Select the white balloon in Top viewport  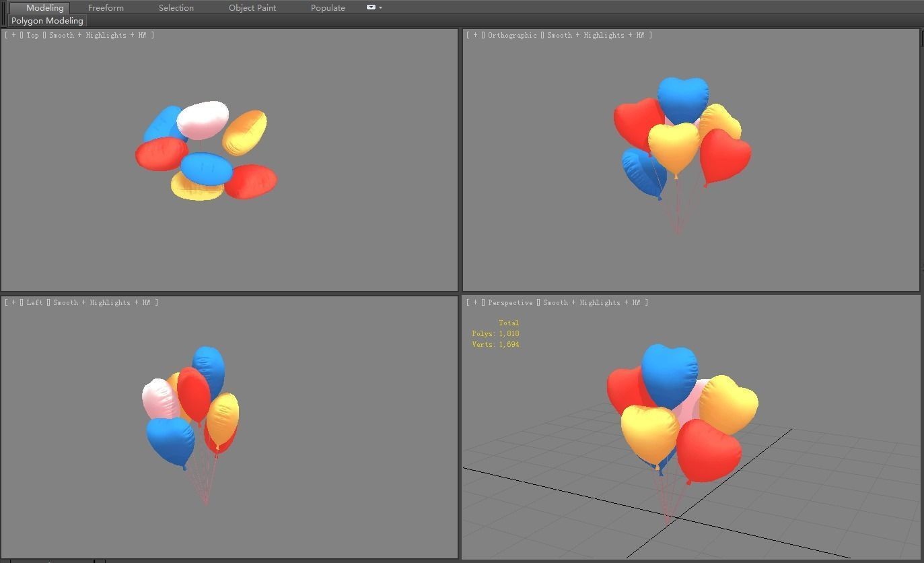pyautogui.click(x=203, y=120)
